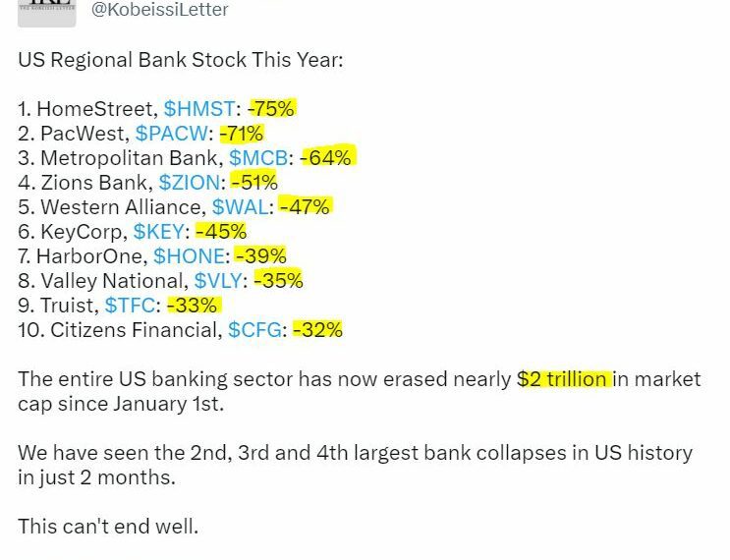Click the $WAL cashtag link

(240, 207)
